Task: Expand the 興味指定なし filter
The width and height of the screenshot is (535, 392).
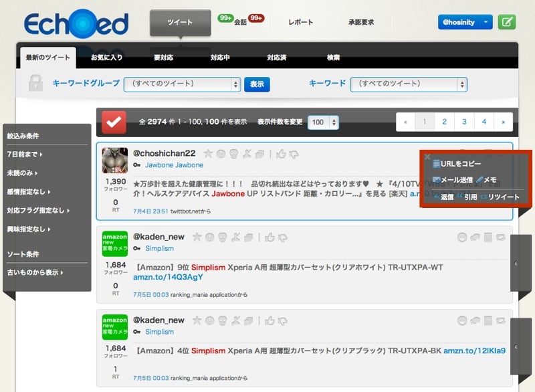Action: coord(29,229)
